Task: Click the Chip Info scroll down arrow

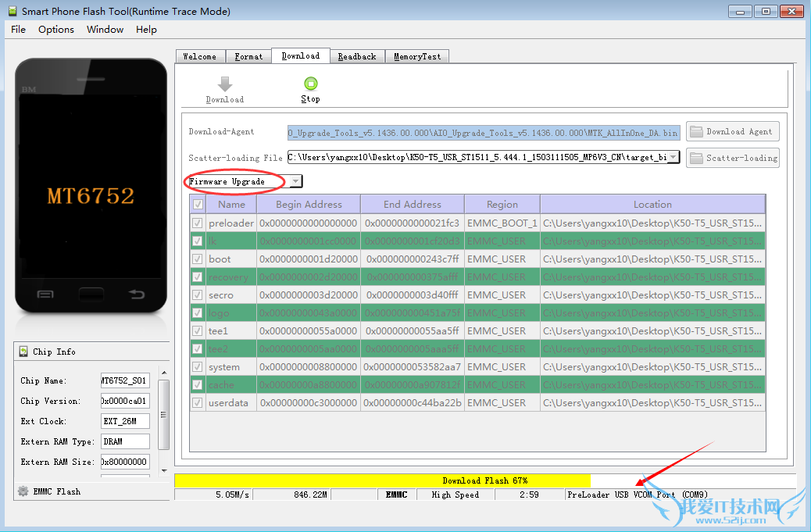Action: (164, 470)
